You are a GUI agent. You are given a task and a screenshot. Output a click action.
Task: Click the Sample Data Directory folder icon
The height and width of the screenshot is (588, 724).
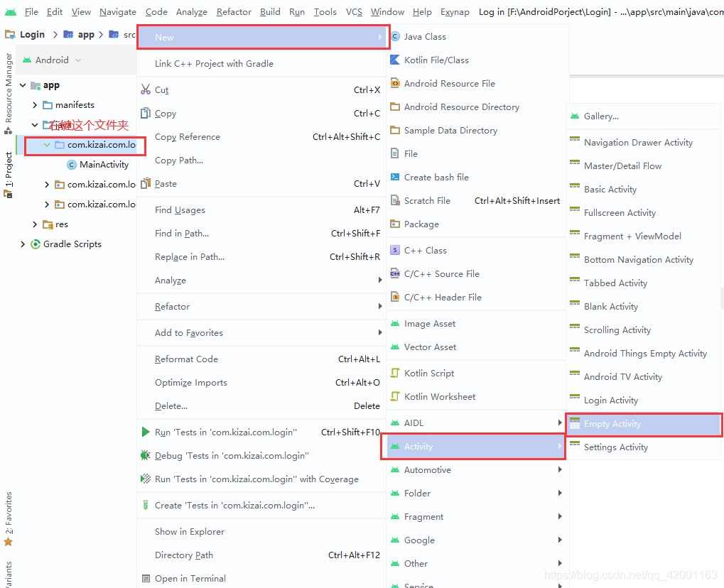(x=395, y=130)
